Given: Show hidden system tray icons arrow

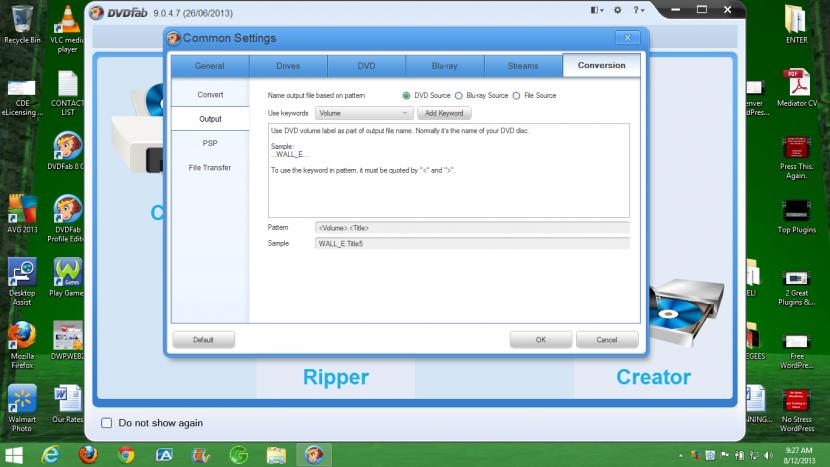Looking at the screenshot, I should tap(680, 456).
